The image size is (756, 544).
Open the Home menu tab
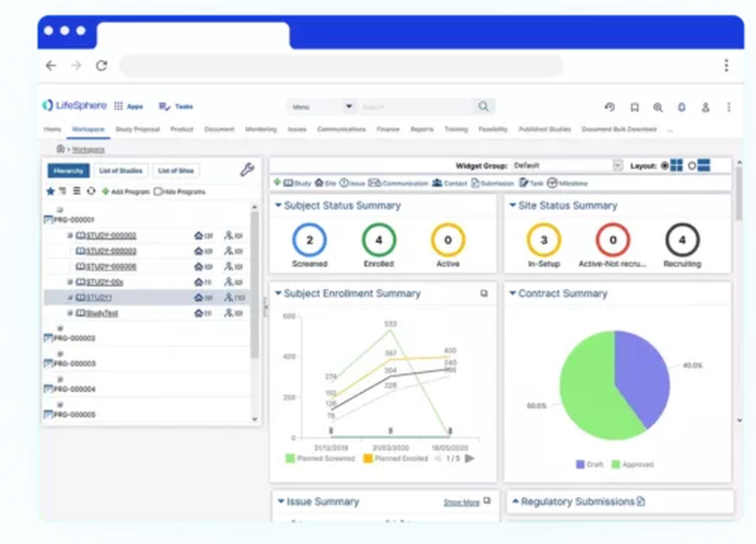(x=52, y=129)
